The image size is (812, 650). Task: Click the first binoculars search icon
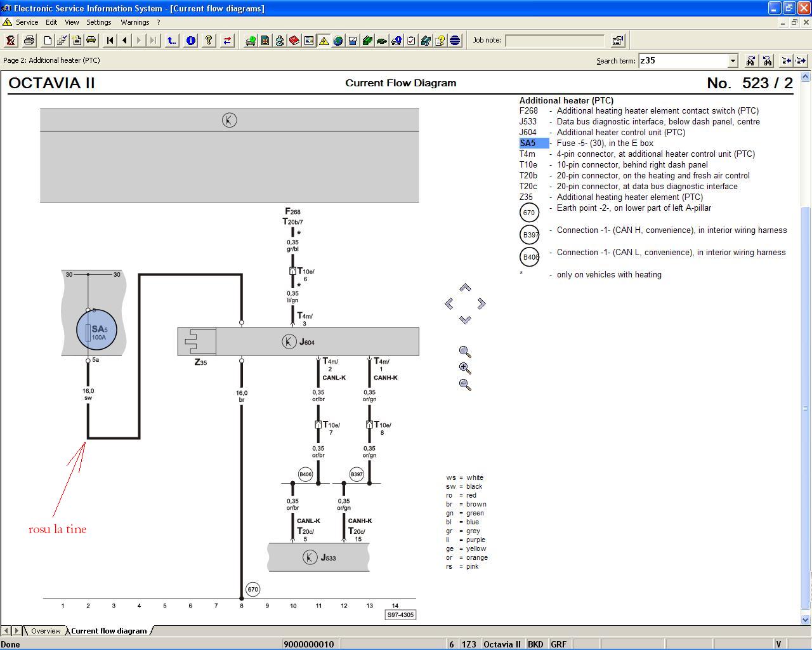(750, 61)
